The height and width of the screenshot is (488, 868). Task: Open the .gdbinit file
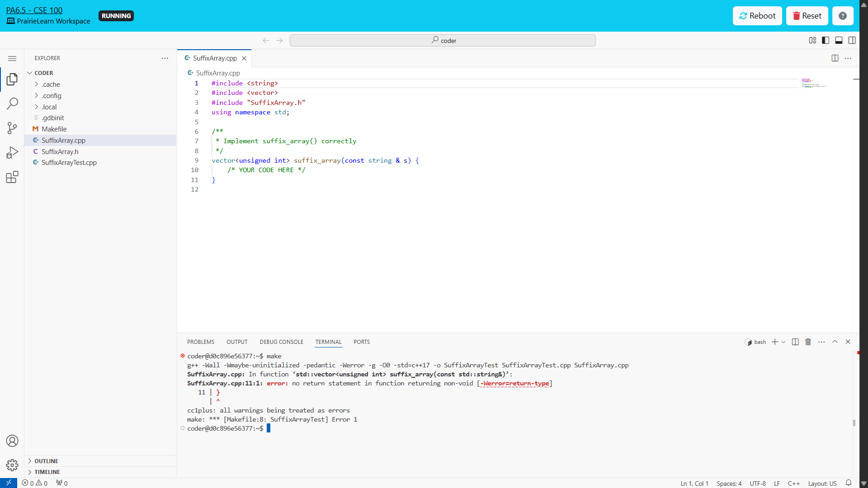point(100,118)
